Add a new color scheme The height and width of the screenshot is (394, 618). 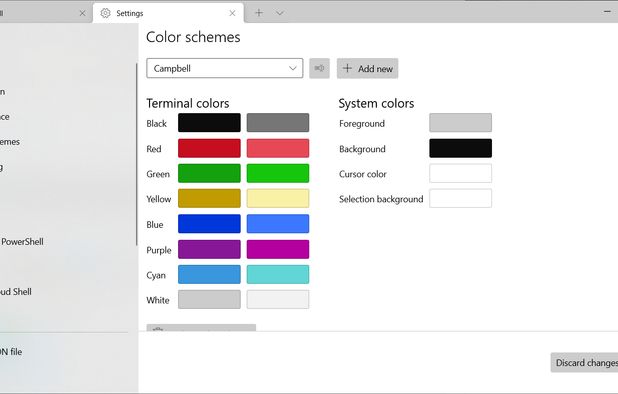click(367, 68)
